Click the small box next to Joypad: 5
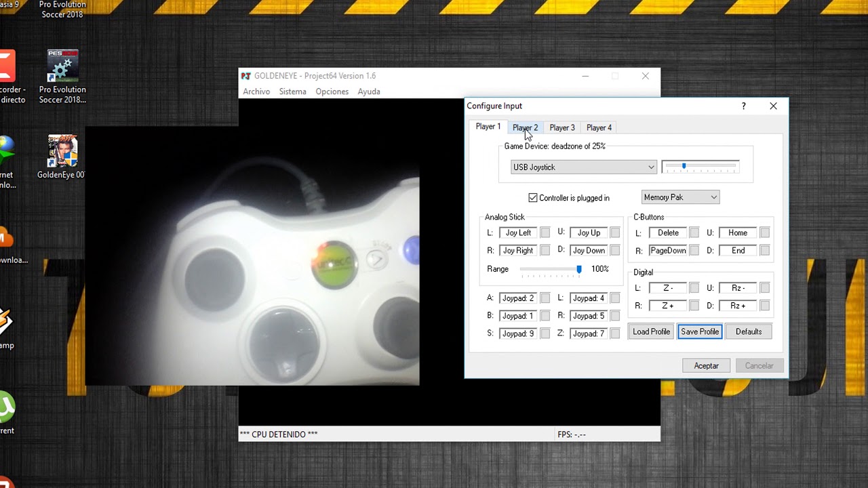Screen dimensions: 868x488 pyautogui.click(x=615, y=316)
